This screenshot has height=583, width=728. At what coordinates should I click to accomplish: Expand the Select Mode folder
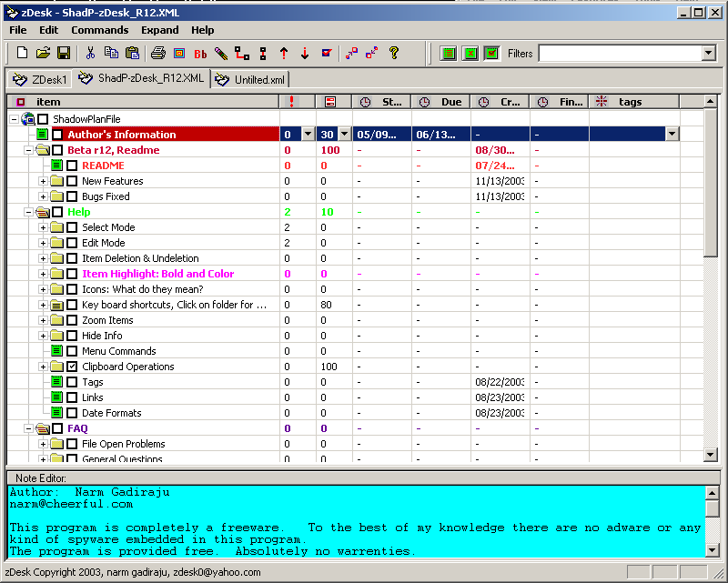(43, 227)
